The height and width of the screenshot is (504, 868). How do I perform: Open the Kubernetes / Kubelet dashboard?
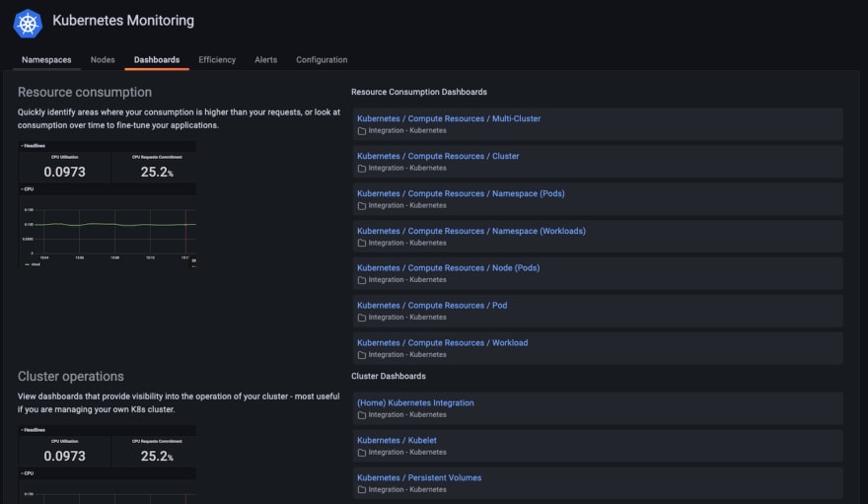(x=397, y=440)
